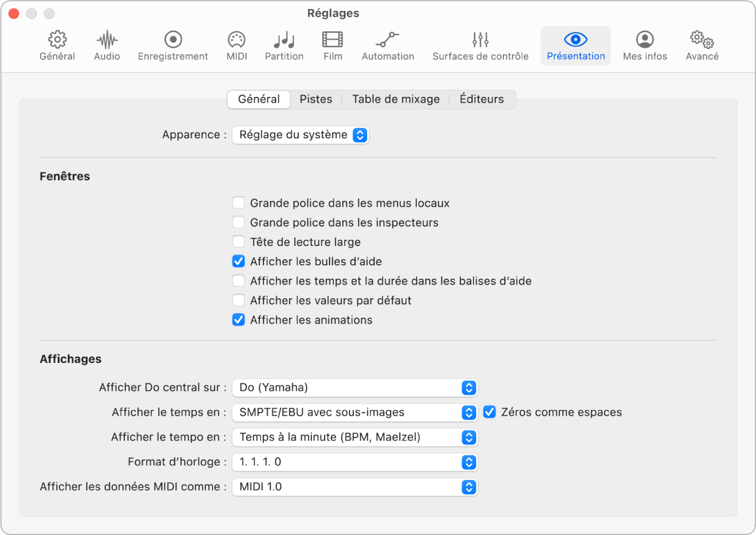Disable Afficher les animations checkbox
The image size is (756, 535).
(239, 319)
